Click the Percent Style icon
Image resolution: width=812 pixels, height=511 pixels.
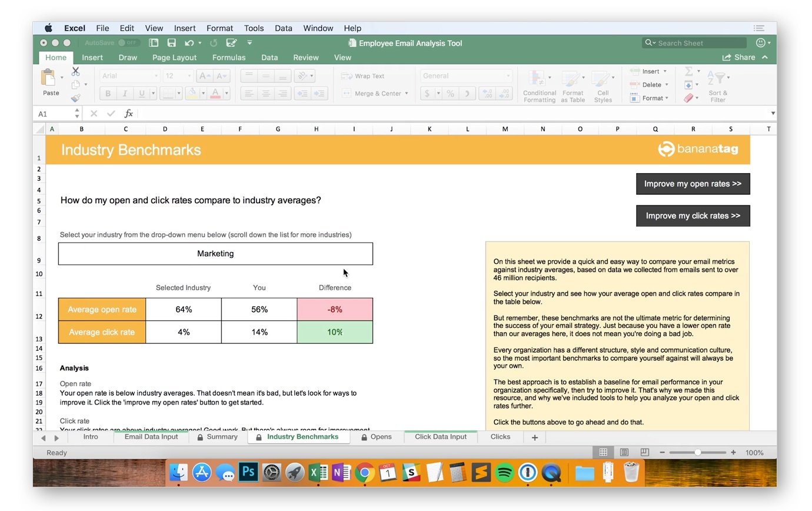click(x=450, y=94)
